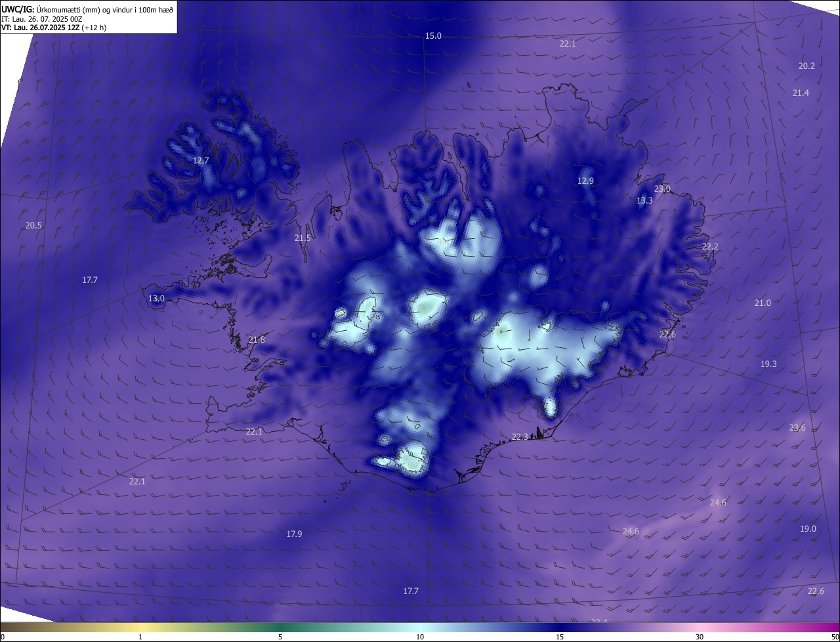The width and height of the screenshot is (840, 642).
Task: Click the colour scale tick label 30
Action: (x=700, y=637)
